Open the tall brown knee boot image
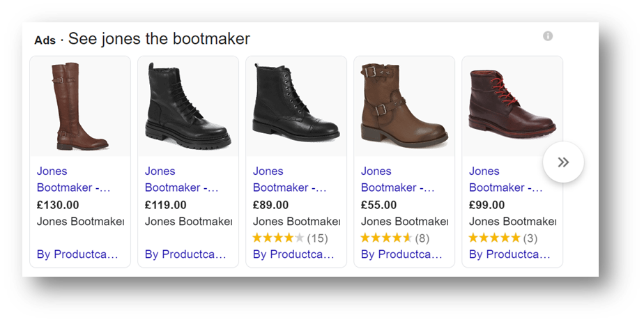This screenshot has width=644, height=322. 80,106
